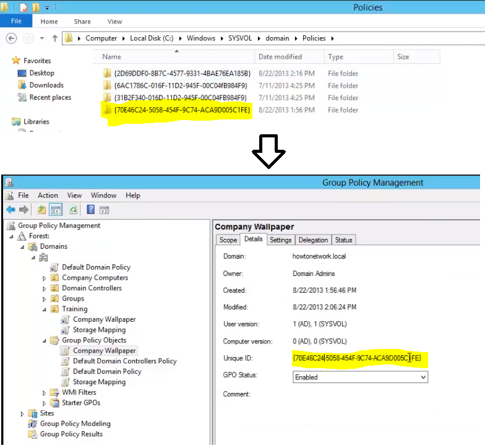Click the Up one level toolbar icon
This screenshot has width=485, height=448.
point(41,210)
